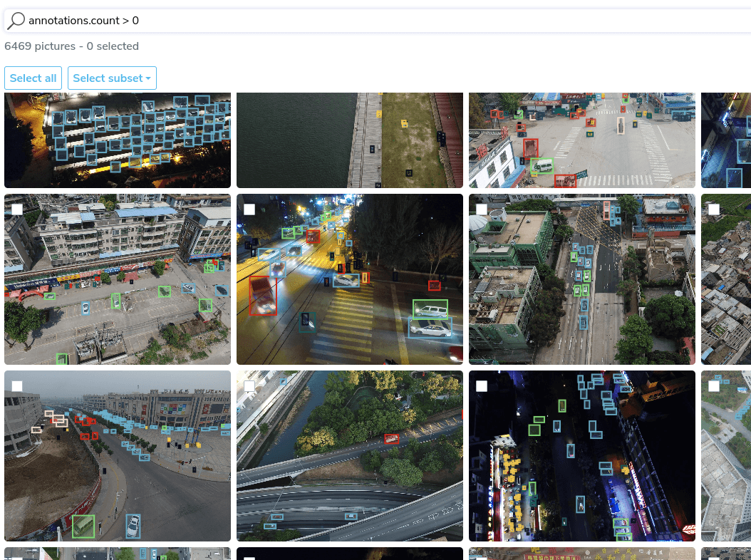Check the box on highway overpass river picture
This screenshot has width=751, height=560.
249,386
